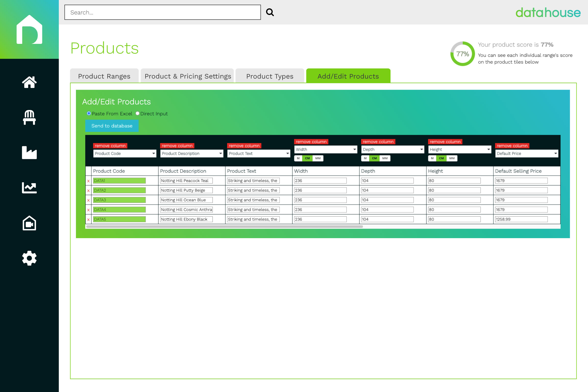Set Width unit to M
Screen dimensions: 588x392
point(298,158)
